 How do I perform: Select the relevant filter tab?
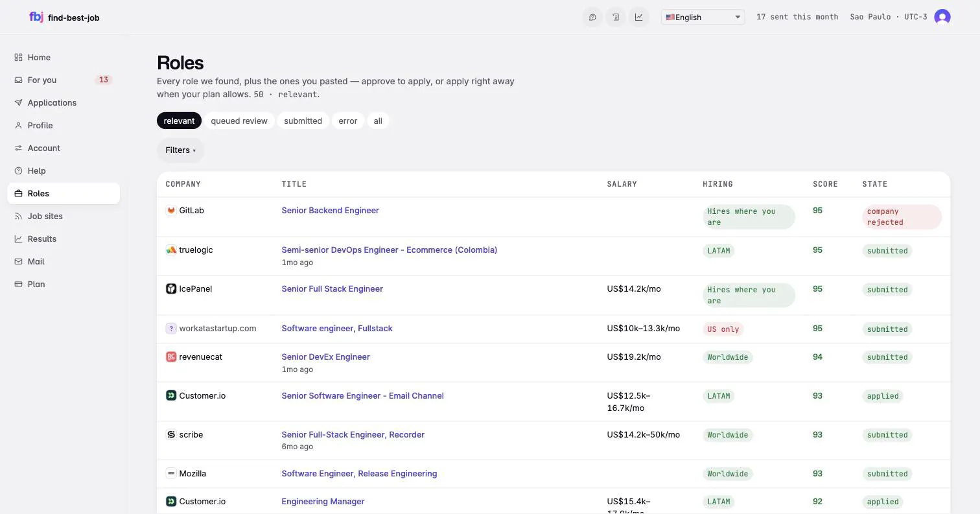(179, 121)
